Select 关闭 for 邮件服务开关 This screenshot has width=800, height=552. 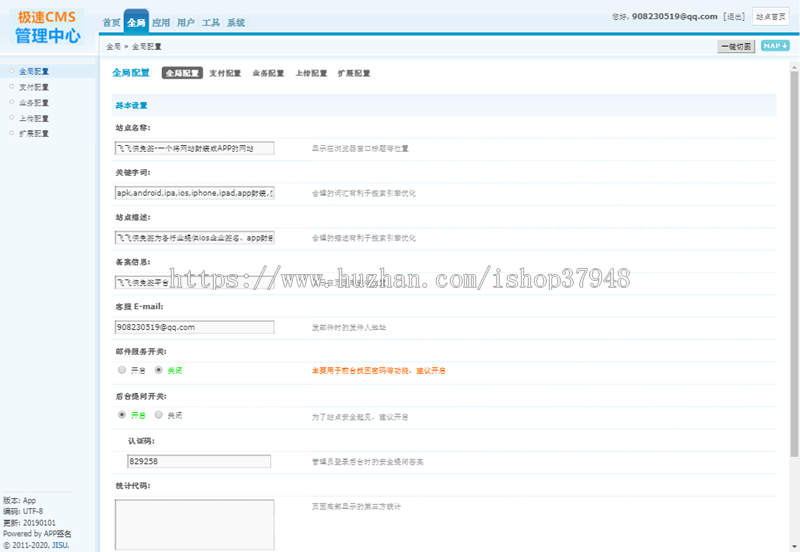pos(159,370)
